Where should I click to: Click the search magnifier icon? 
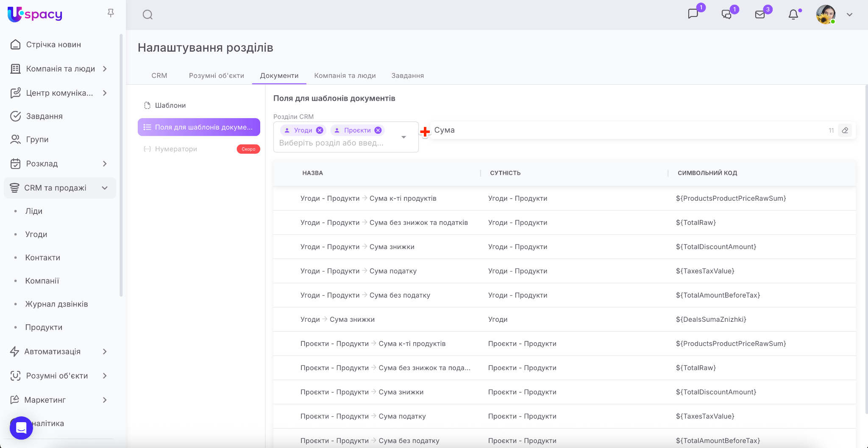pos(147,15)
